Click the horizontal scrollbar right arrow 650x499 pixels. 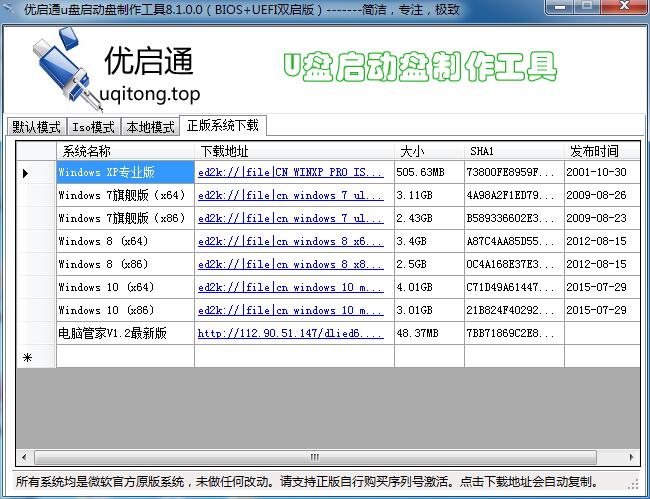(631, 457)
